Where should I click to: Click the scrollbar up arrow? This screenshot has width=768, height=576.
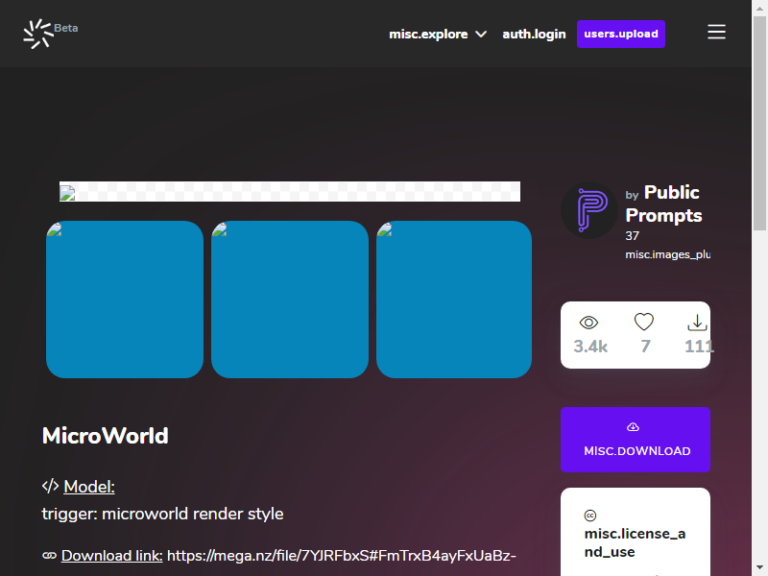(x=760, y=7)
